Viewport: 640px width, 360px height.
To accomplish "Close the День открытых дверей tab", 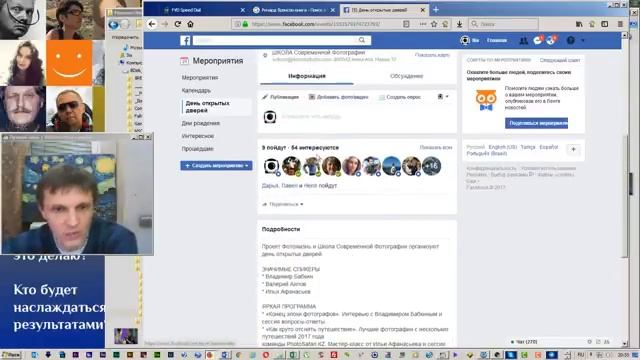I will coord(423,10).
